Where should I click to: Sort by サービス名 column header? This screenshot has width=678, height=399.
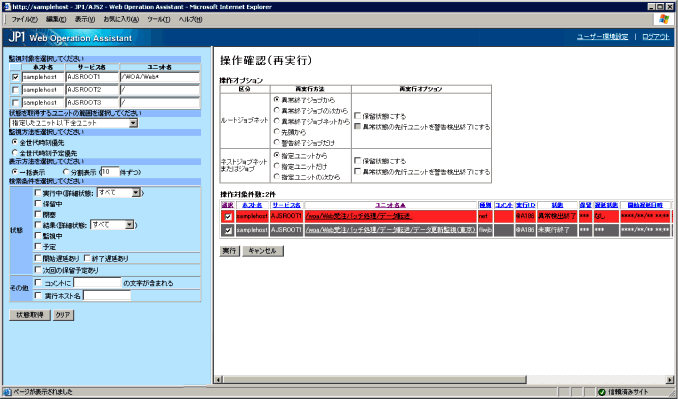point(287,205)
